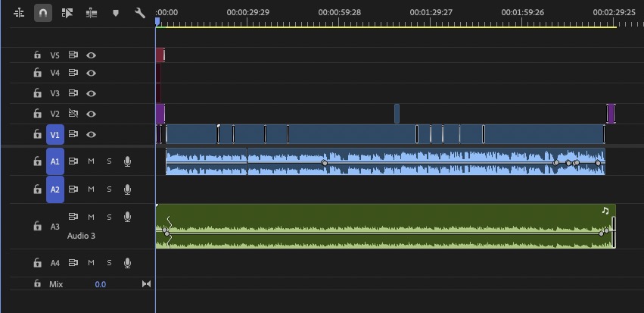Hide V4 track output eye
The image size is (644, 313).
(91, 74)
